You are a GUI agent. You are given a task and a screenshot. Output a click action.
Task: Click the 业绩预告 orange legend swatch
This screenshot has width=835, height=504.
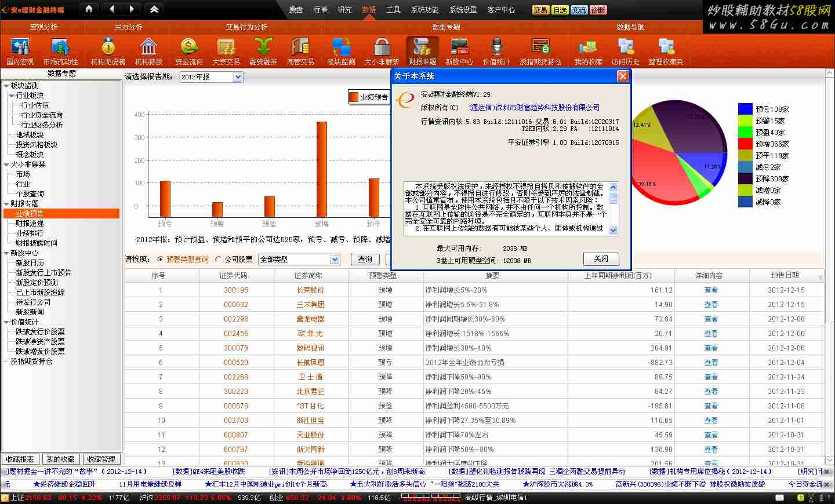click(353, 97)
